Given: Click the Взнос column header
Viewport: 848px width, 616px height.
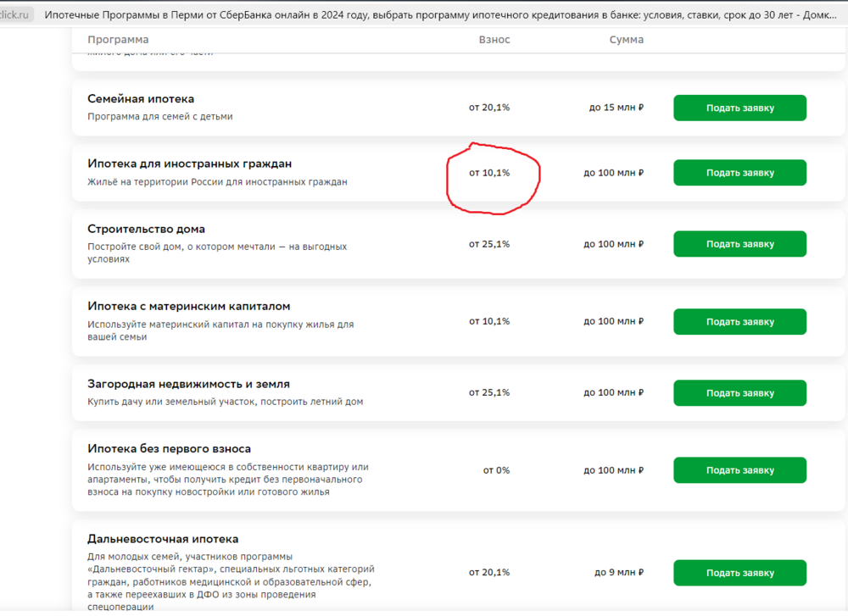Looking at the screenshot, I should [494, 40].
